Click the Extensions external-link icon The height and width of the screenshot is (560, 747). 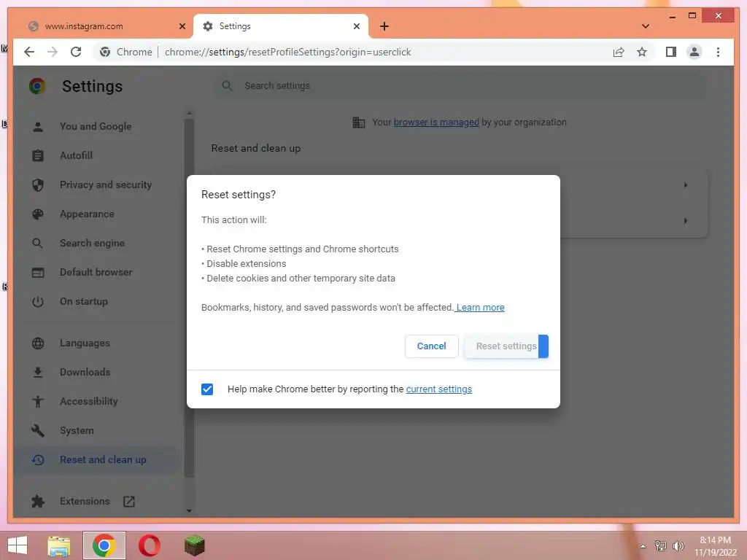[129, 502]
